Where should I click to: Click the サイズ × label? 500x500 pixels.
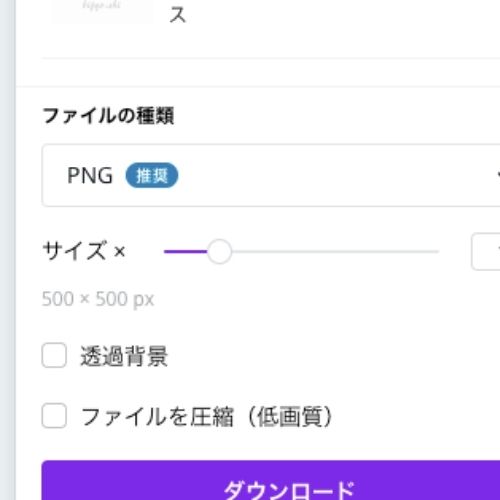pos(84,251)
